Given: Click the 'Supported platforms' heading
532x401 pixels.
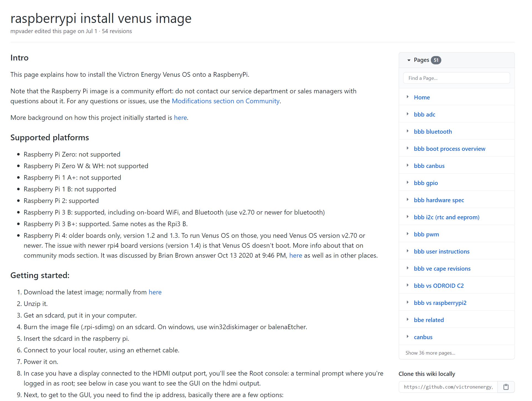Looking at the screenshot, I should (50, 138).
